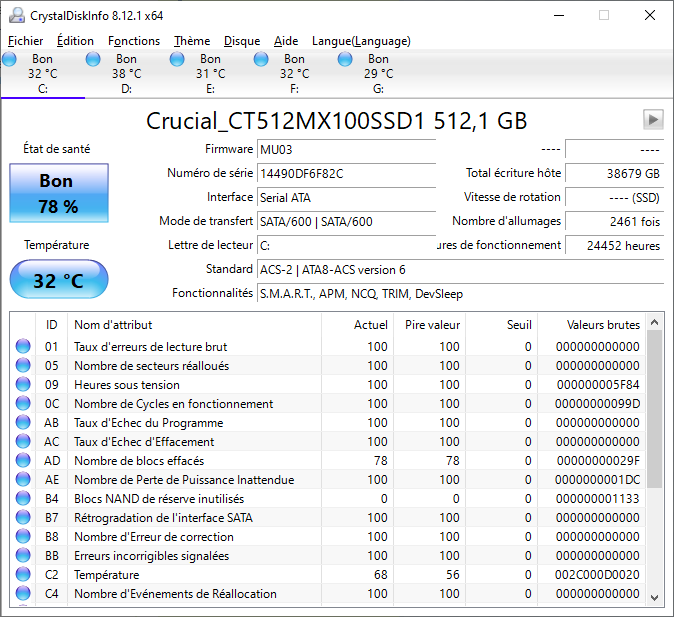This screenshot has height=617, width=674.
Task: Click status orb for drive F: in disk bar
Action: [261, 59]
